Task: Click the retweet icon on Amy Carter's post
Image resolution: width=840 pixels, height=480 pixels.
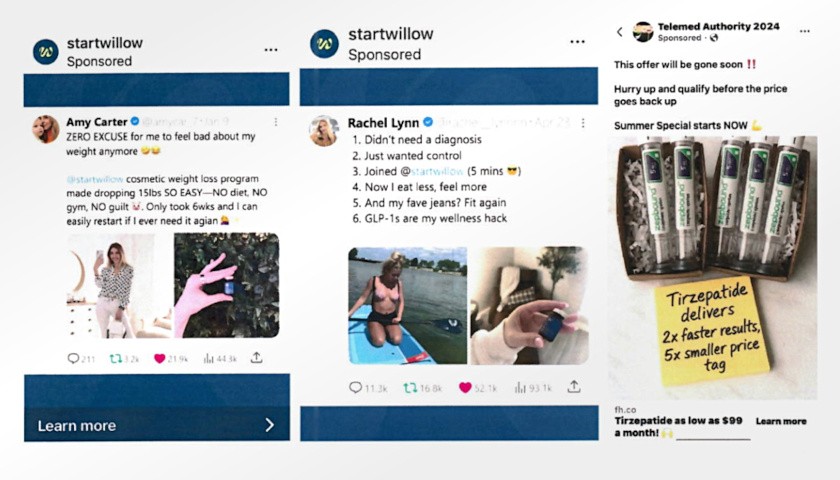Action: coord(115,358)
